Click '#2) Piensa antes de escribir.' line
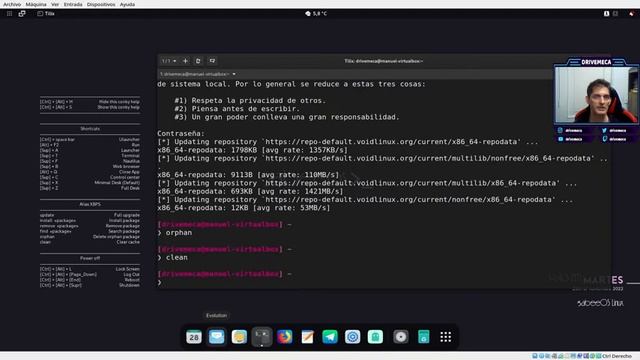 tap(237, 109)
